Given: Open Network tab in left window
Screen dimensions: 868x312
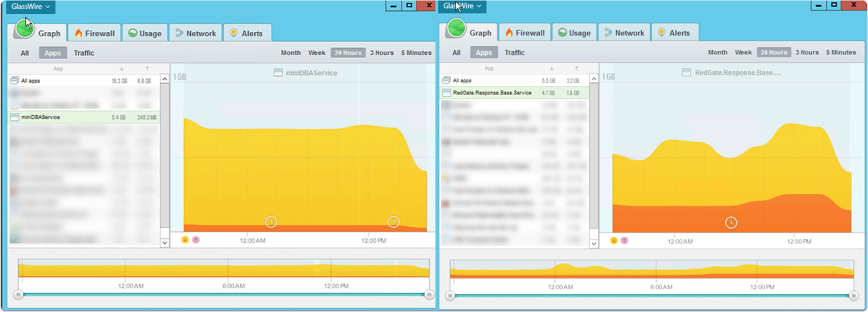Looking at the screenshot, I should click(x=195, y=33).
